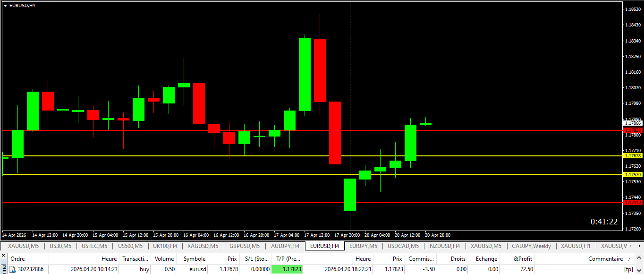Click the yellow 1.17570 price level label
The width and height of the screenshot is (644, 274).
(x=633, y=175)
